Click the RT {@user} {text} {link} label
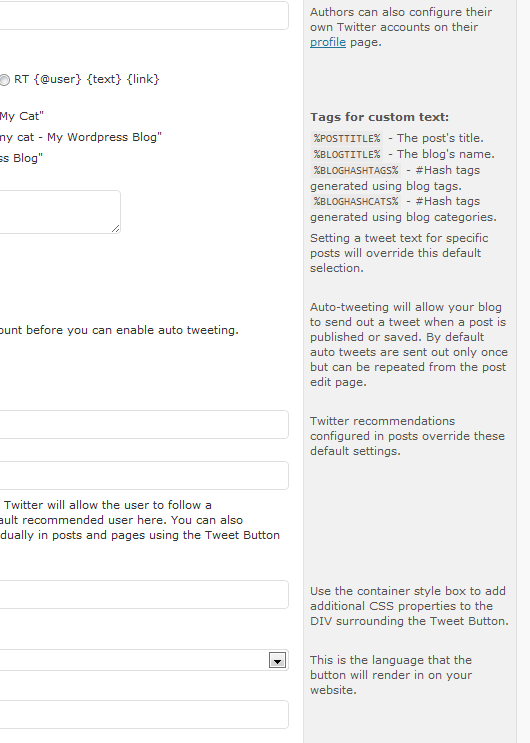Viewport: 530px width, 743px height. tap(87, 79)
